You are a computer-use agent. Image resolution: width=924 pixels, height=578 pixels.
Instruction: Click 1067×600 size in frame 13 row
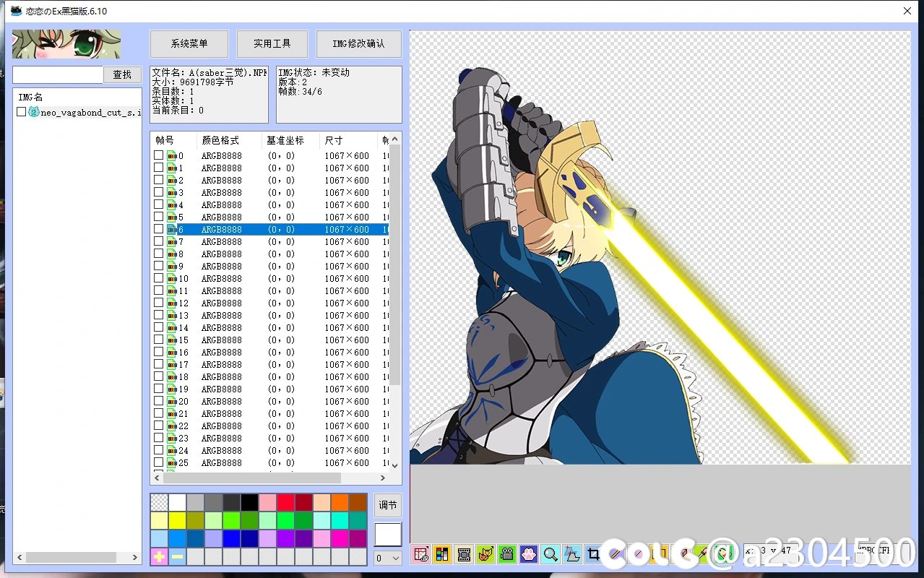coord(347,316)
